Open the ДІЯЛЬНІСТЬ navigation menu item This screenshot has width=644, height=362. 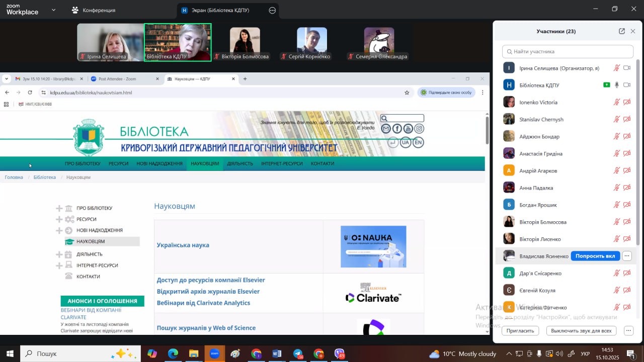click(240, 163)
